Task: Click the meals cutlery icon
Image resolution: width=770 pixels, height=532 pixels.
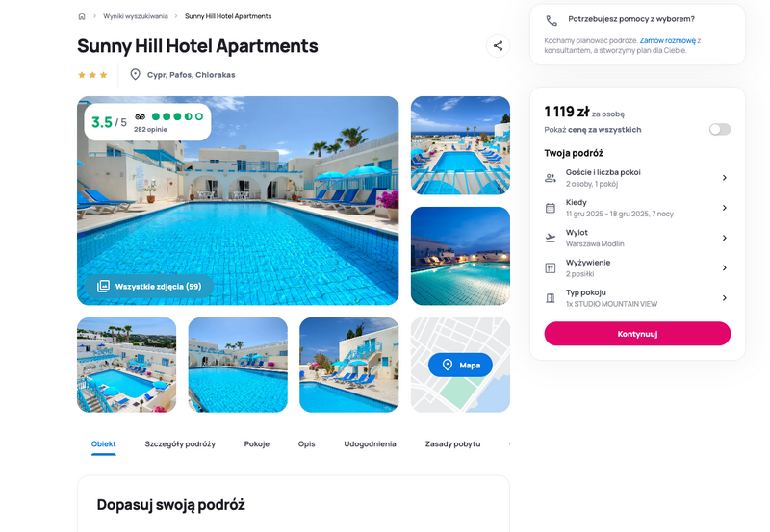Action: coord(551,268)
